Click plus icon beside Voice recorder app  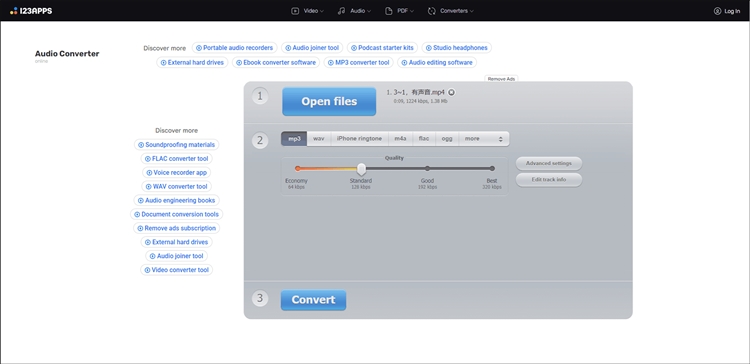(149, 173)
